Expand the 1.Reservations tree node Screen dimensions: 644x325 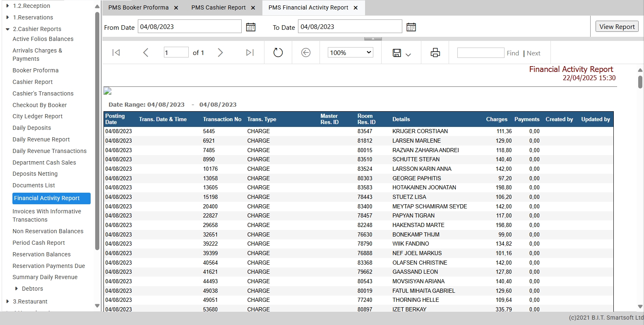(8, 17)
